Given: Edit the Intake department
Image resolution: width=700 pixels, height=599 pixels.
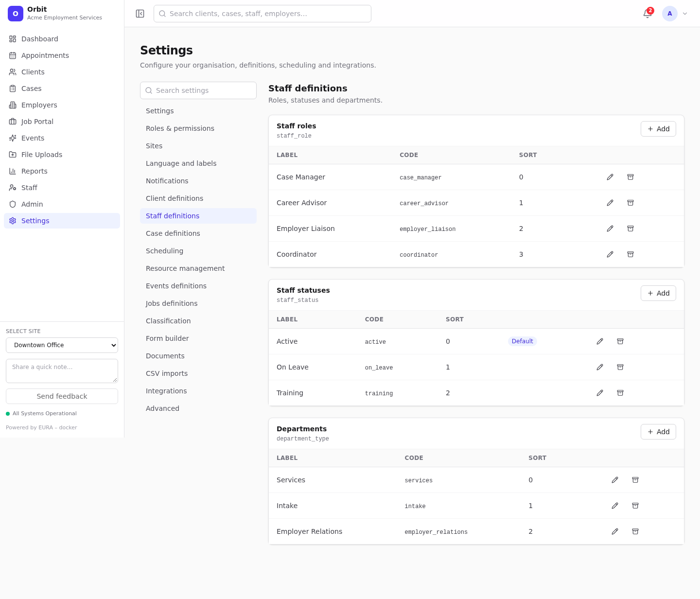Looking at the screenshot, I should pyautogui.click(x=615, y=506).
